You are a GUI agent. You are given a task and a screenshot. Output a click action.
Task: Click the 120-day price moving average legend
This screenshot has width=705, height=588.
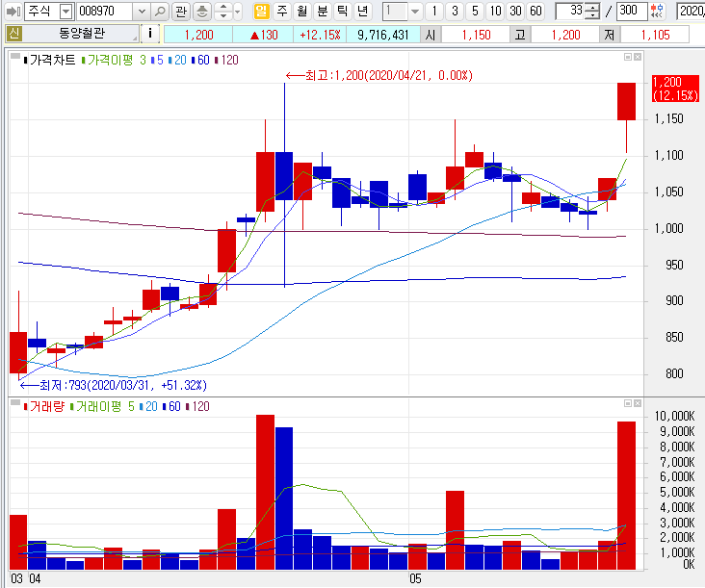tap(227, 61)
